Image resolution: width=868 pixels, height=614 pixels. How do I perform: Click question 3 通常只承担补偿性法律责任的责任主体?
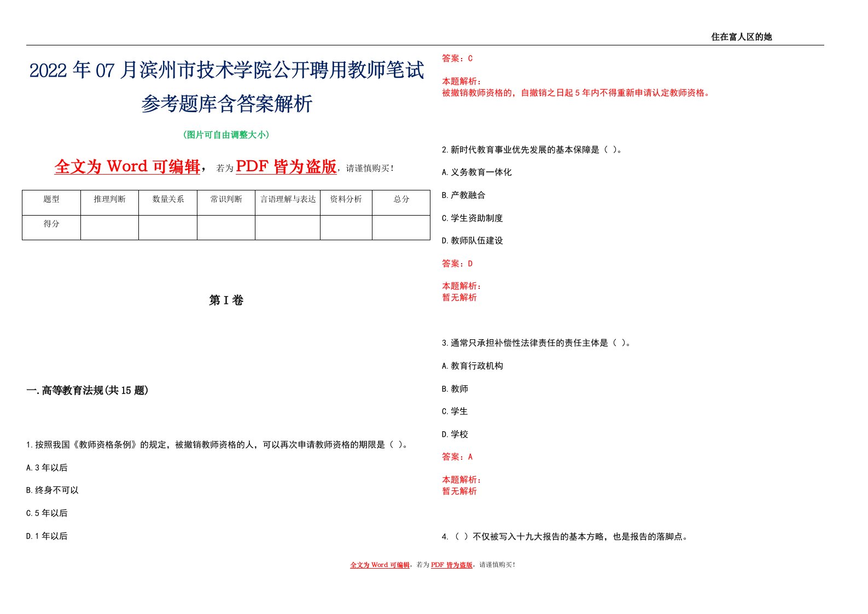pyautogui.click(x=536, y=343)
